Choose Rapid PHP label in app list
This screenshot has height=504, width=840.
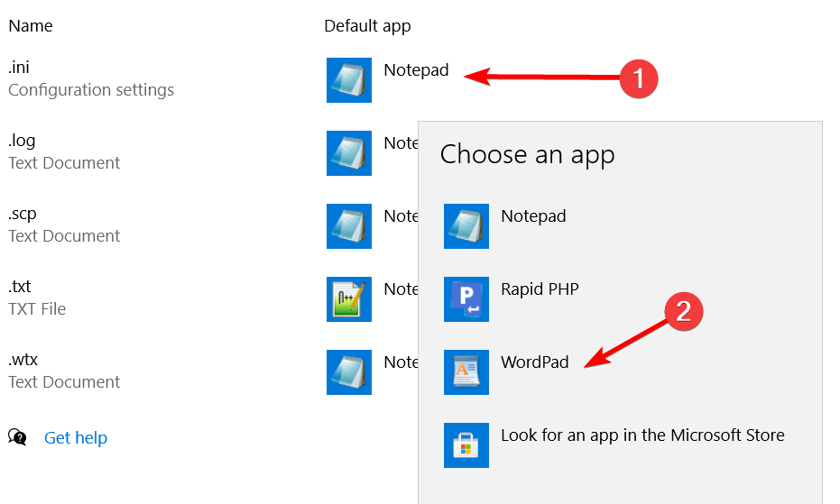pos(540,289)
